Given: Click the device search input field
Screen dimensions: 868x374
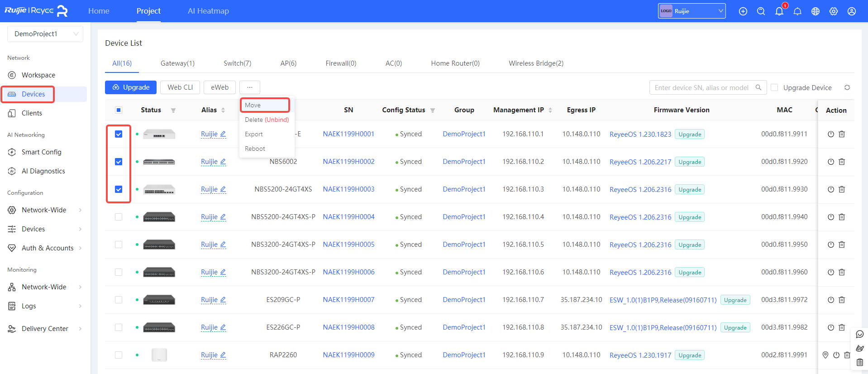Looking at the screenshot, I should click(701, 87).
